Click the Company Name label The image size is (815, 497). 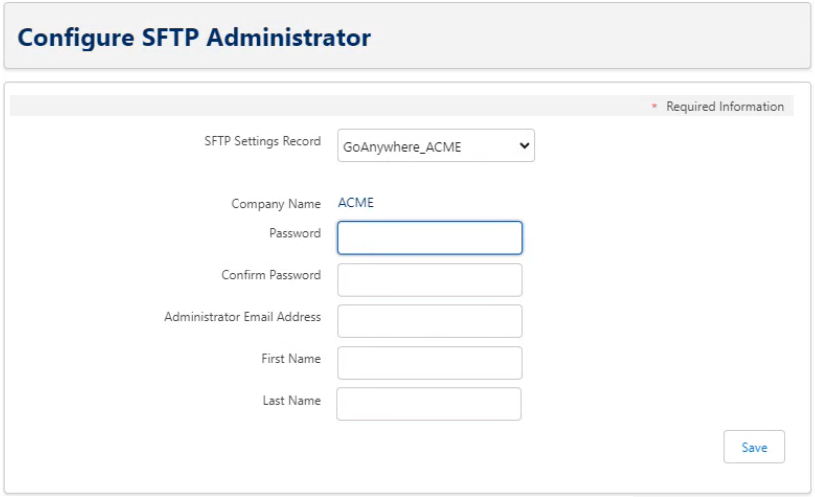point(276,204)
